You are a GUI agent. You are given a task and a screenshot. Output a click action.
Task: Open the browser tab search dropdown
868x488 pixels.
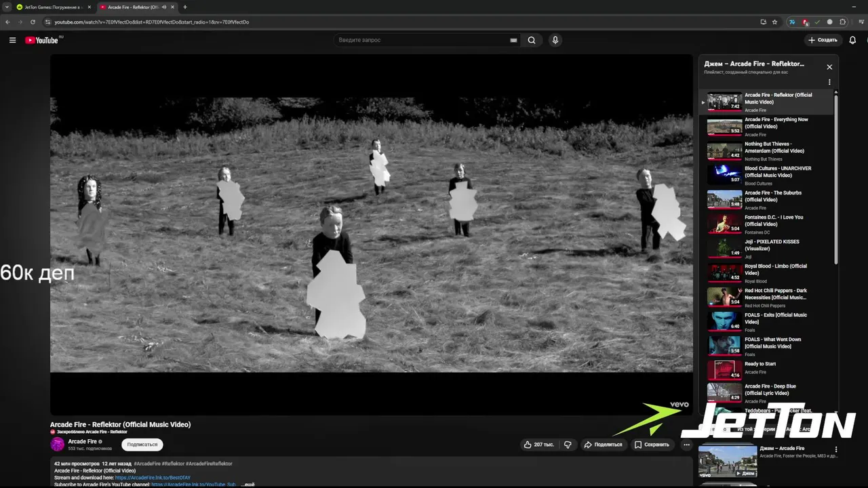pyautogui.click(x=7, y=7)
